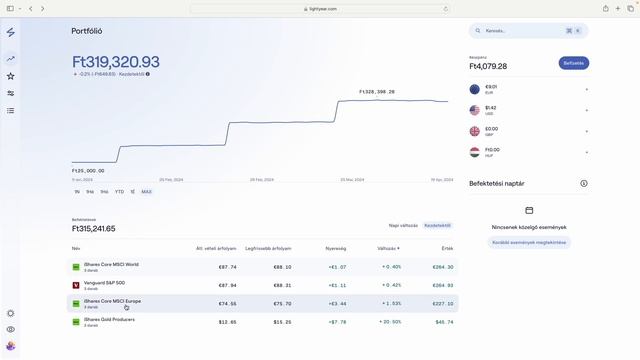
Task: Open the list sidebar icon
Action: pos(11,111)
